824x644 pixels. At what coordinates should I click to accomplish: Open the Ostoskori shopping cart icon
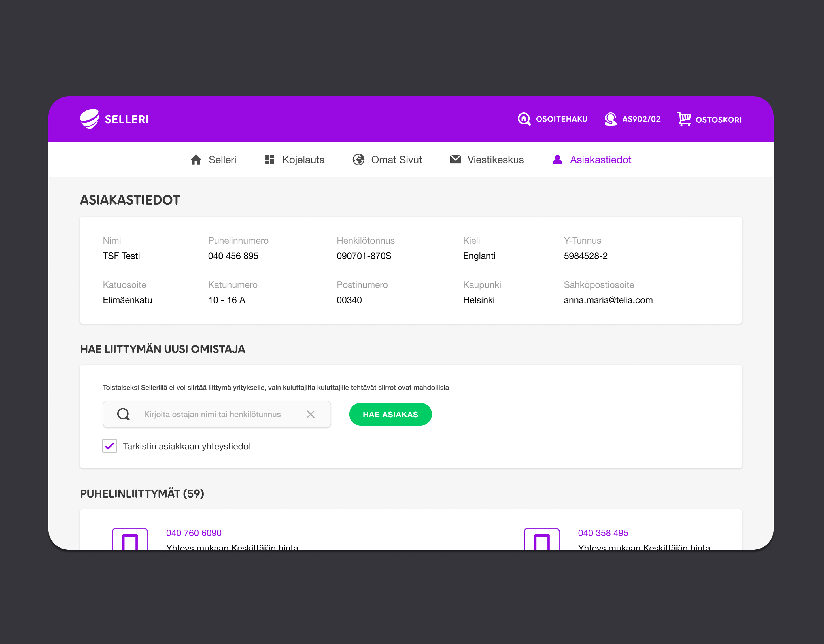click(684, 119)
